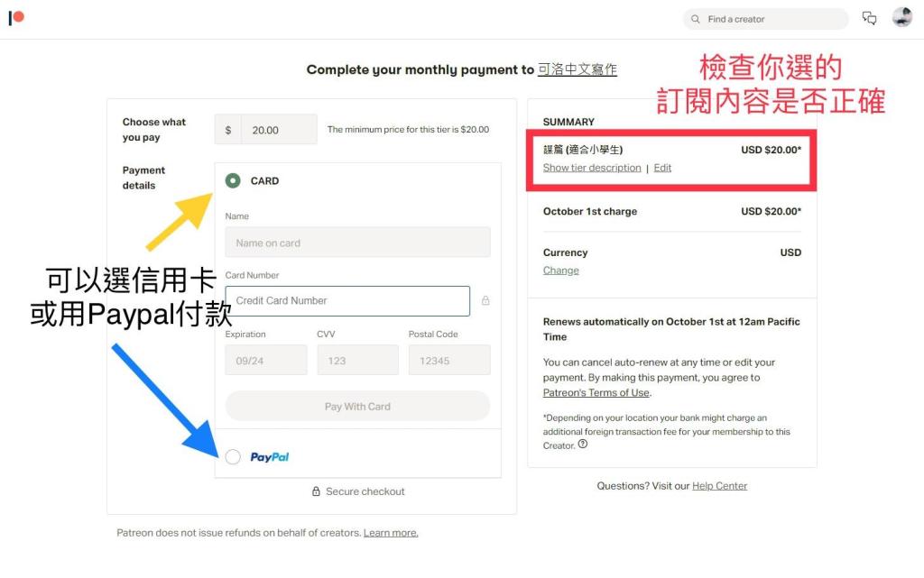Edit the selected tier
Viewport: 924px width, 578px height.
coord(662,168)
